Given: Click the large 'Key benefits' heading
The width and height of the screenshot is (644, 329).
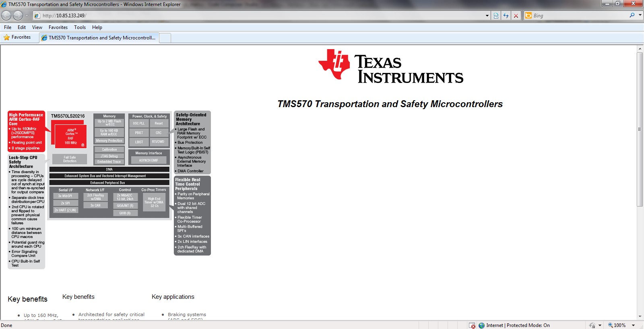Looking at the screenshot, I should click(27, 299).
